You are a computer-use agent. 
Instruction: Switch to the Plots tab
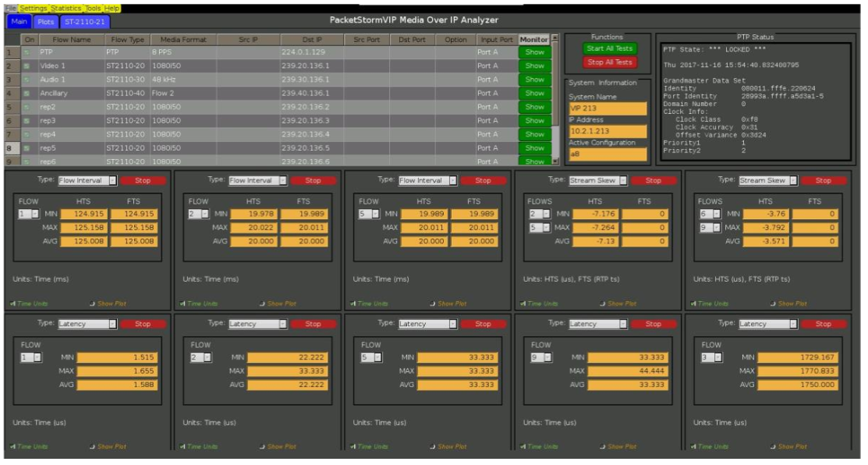point(45,21)
